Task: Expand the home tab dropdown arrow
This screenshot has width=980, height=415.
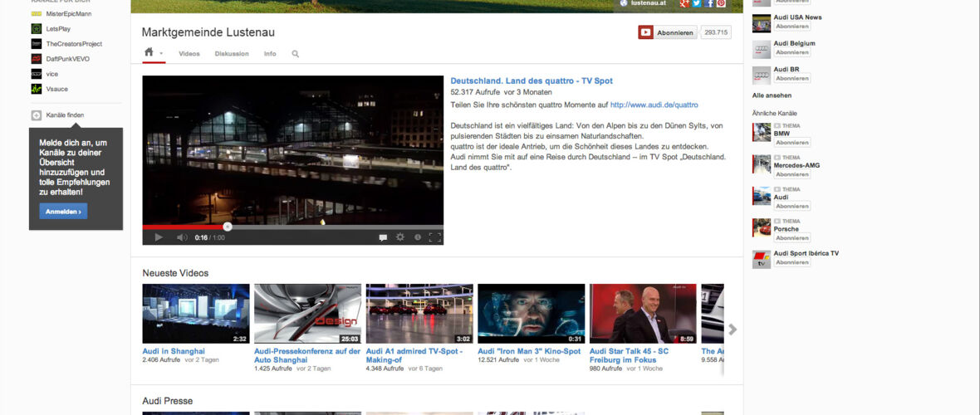Action: coord(161,54)
